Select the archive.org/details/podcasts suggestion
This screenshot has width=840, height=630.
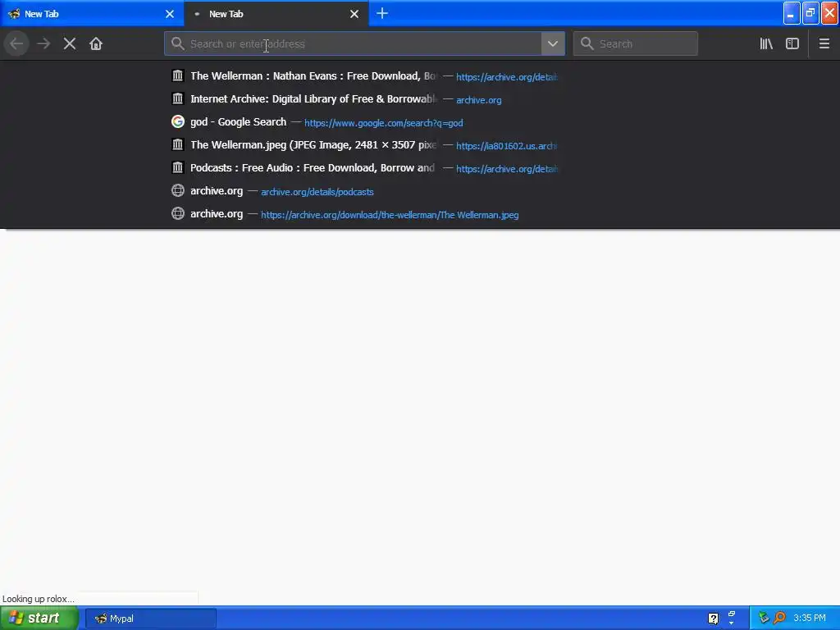364,191
